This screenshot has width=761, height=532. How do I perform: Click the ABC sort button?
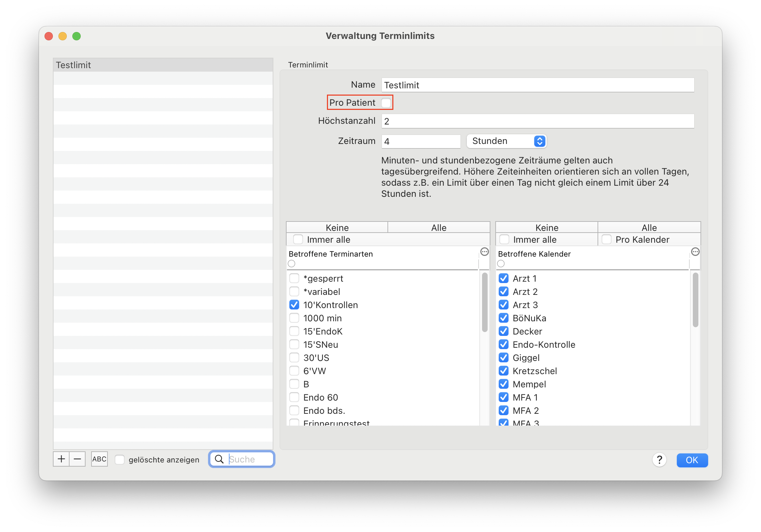99,459
